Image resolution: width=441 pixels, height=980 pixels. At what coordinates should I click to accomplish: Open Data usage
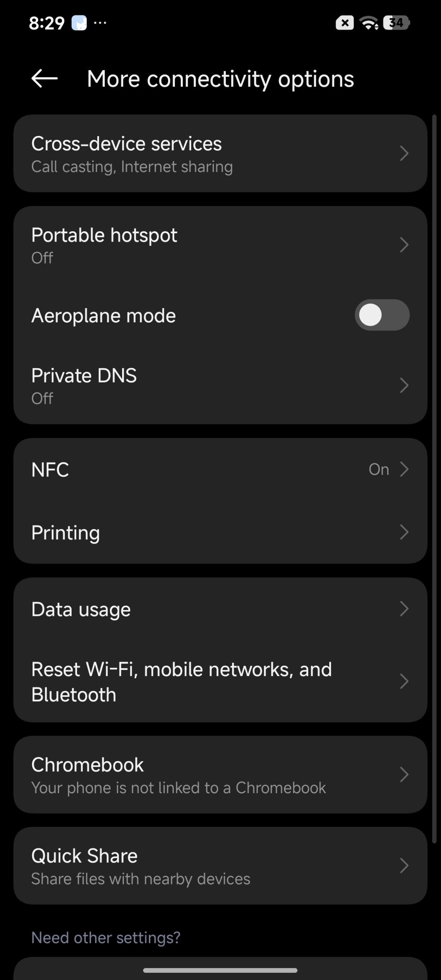click(x=220, y=609)
